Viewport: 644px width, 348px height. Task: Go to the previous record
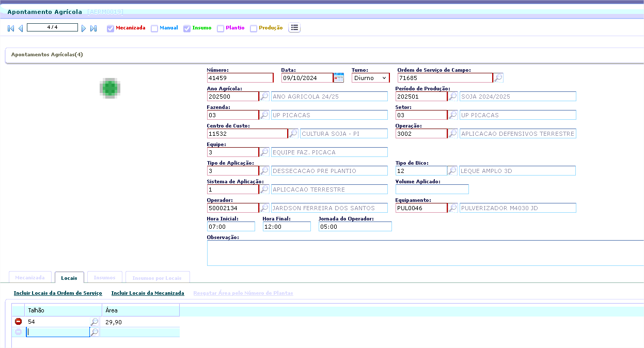tap(21, 28)
